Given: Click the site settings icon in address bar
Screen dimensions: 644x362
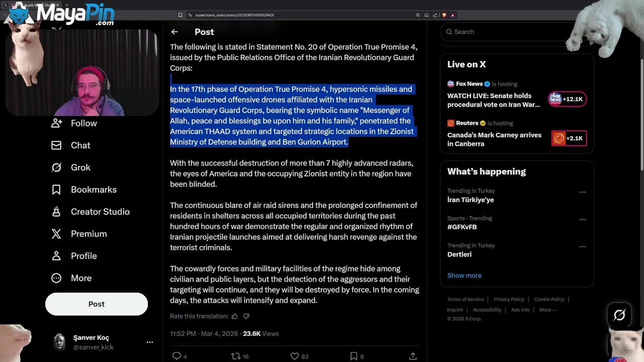Looking at the screenshot, I should pyautogui.click(x=190, y=15).
